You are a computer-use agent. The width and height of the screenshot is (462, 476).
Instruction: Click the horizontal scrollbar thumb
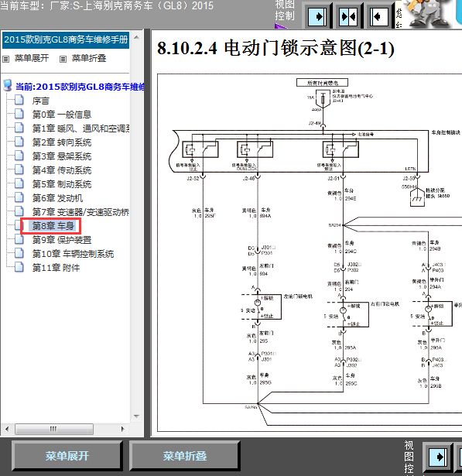54,429
